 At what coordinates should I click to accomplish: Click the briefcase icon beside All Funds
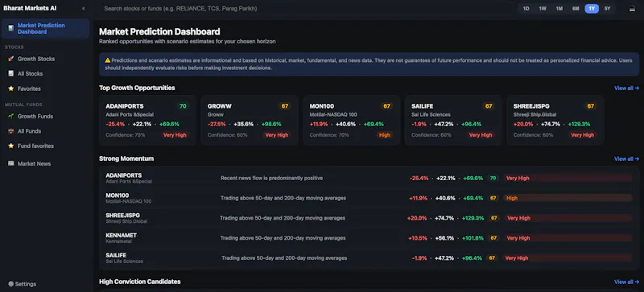(10, 131)
